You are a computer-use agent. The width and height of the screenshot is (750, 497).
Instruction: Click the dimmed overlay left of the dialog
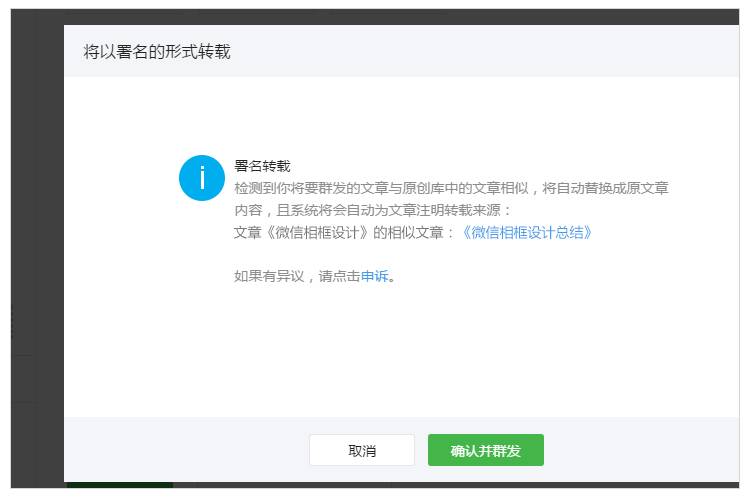click(37, 250)
